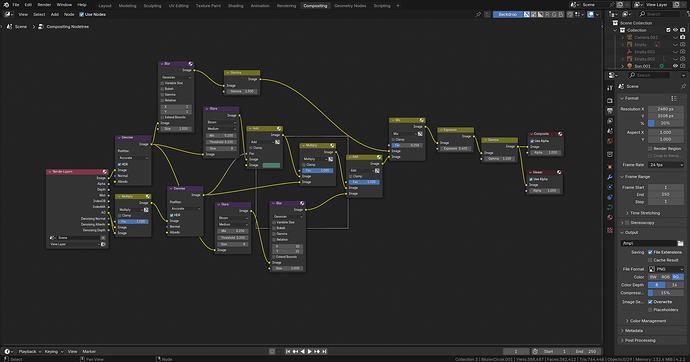The height and width of the screenshot is (362, 690).
Task: Open the Render properties tab
Action: pos(610,101)
